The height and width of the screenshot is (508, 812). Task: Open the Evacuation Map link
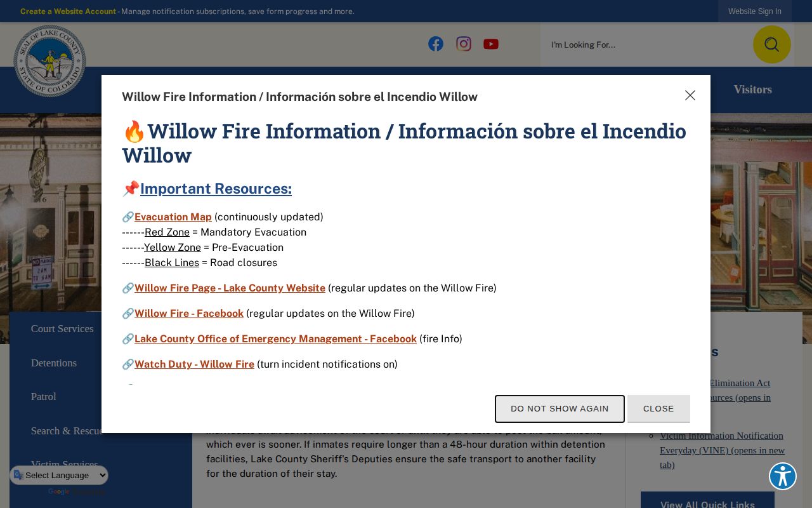point(173,217)
